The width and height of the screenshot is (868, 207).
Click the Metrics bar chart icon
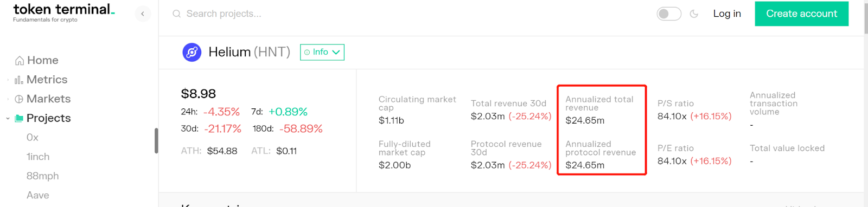point(19,80)
